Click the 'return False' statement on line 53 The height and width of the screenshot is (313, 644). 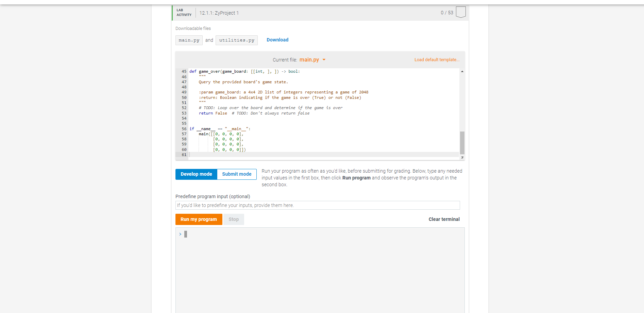213,113
